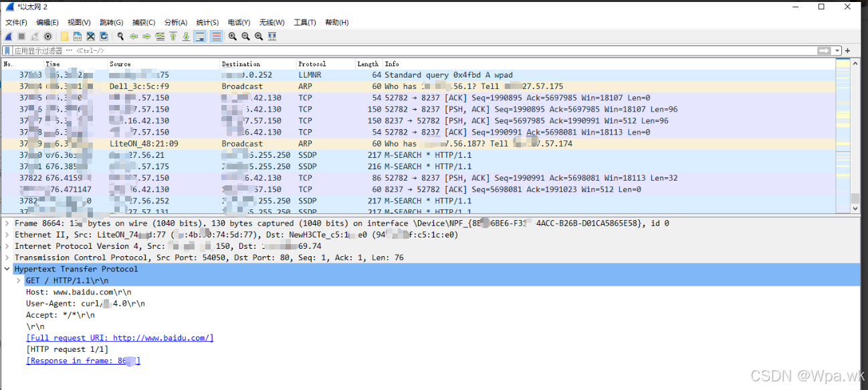Sort by the Protocol column header
The height and width of the screenshot is (390, 868).
[x=325, y=64]
